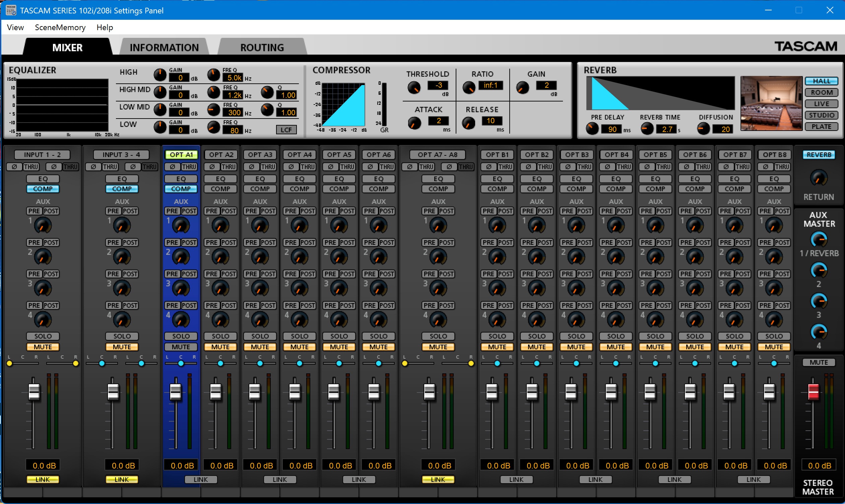The image size is (845, 504).
Task: Switch to the ROUTING tab
Action: [262, 47]
